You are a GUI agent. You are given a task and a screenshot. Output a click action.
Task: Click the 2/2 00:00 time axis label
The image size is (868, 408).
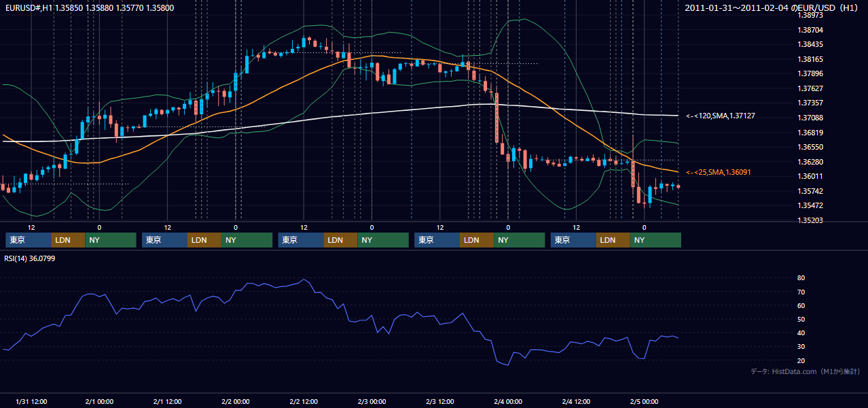[236, 401]
